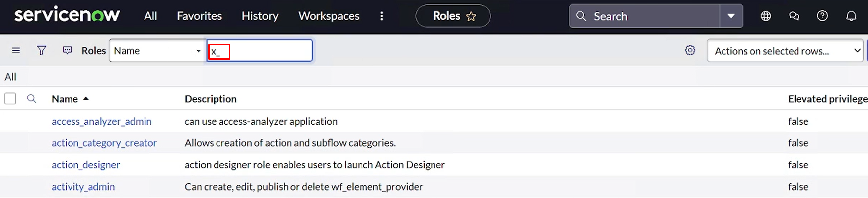Viewport: 868px width, 198px height.
Task: Open the All menu
Action: point(150,16)
